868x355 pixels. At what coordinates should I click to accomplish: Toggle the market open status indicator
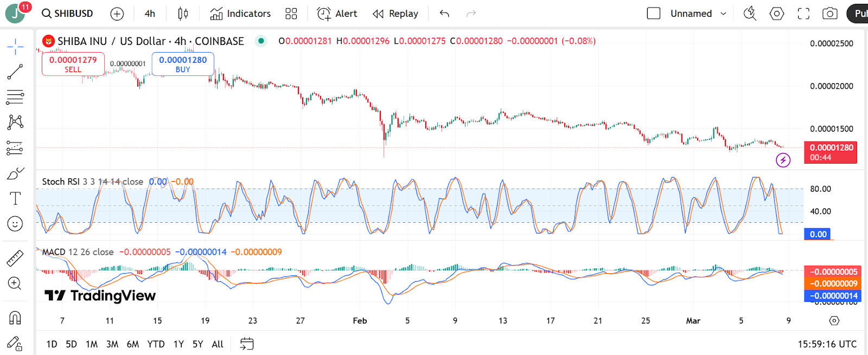tap(261, 41)
